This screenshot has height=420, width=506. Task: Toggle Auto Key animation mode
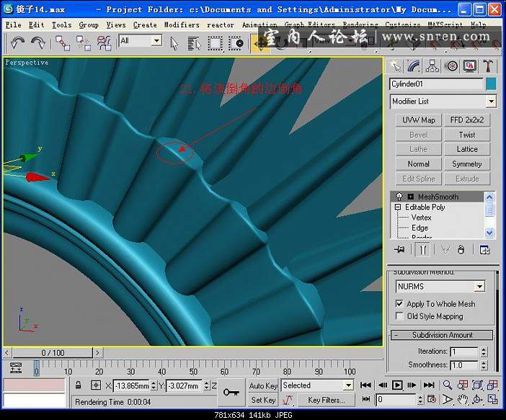pos(263,385)
